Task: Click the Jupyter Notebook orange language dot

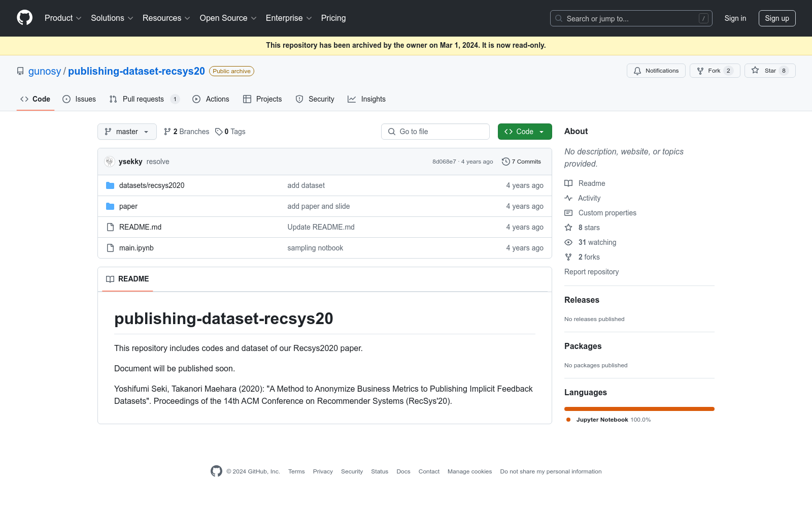Action: coord(568,420)
